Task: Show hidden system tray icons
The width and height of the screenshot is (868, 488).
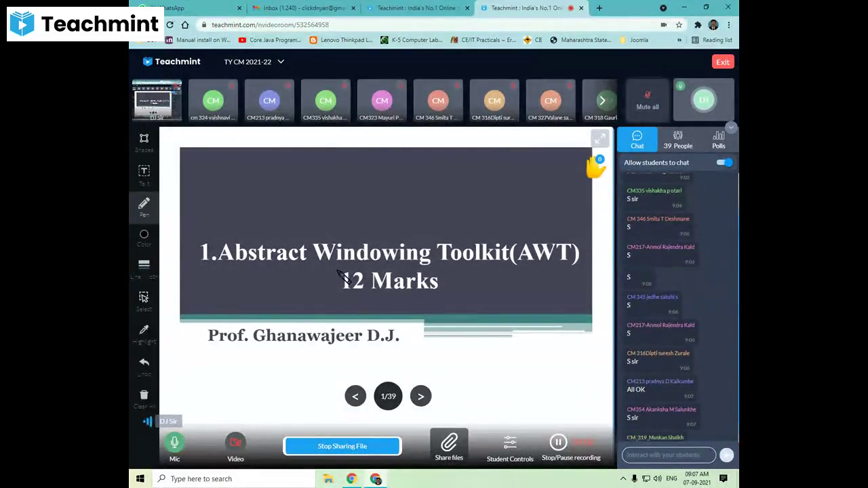Action: [623, 479]
